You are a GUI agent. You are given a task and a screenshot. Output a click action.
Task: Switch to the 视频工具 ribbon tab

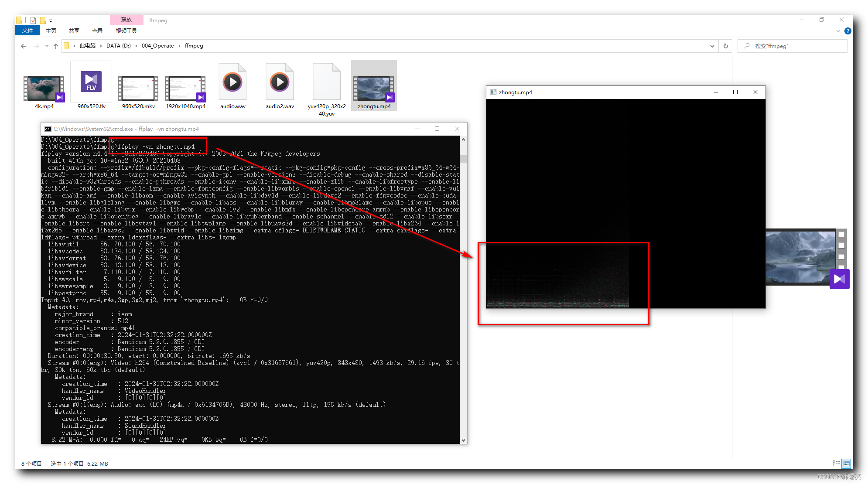coord(126,31)
